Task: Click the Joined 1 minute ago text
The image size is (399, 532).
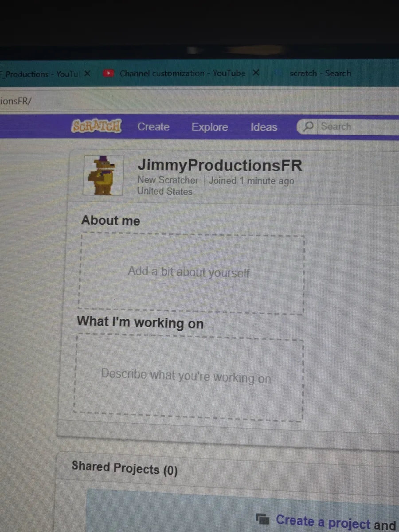Action: [x=251, y=181]
